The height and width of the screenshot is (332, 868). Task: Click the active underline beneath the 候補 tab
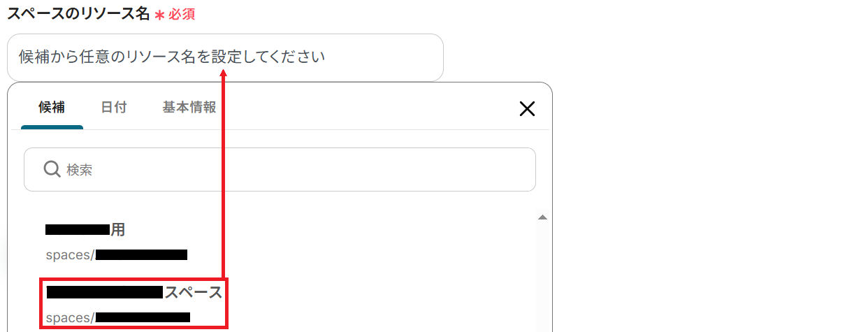(52, 127)
